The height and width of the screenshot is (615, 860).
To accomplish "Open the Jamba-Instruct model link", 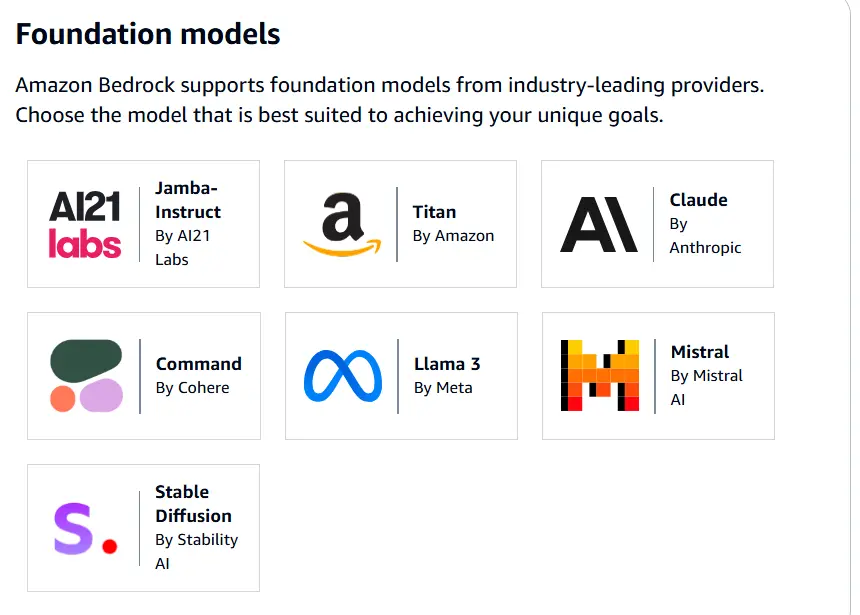I will click(188, 200).
